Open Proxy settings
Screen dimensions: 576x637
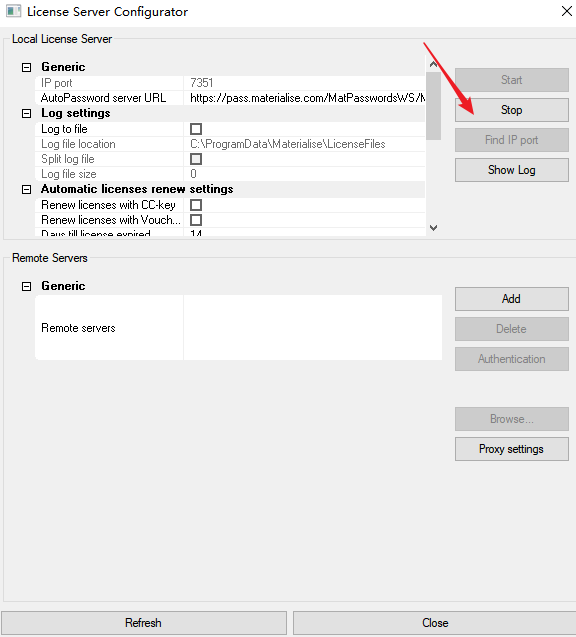(511, 449)
